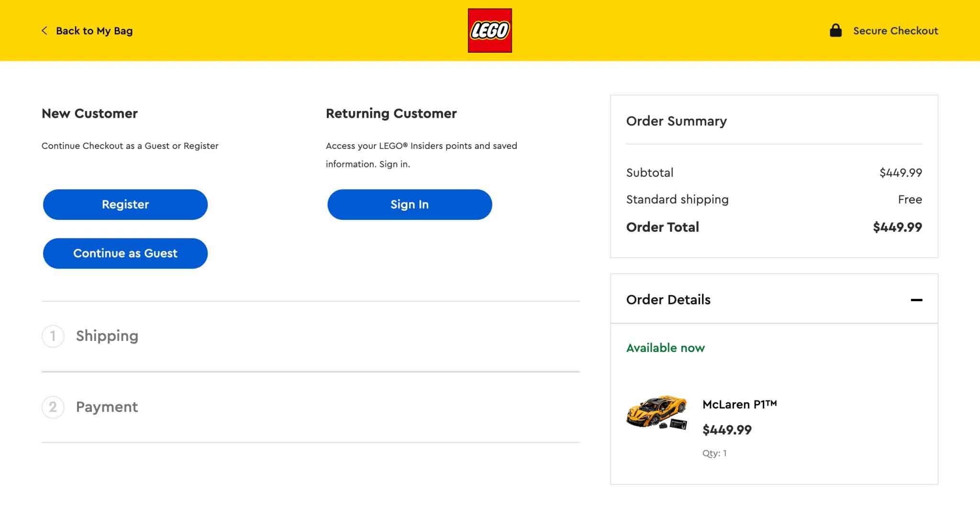The image size is (980, 510).
Task: Collapse Order Details with the minus icon
Action: pos(916,300)
